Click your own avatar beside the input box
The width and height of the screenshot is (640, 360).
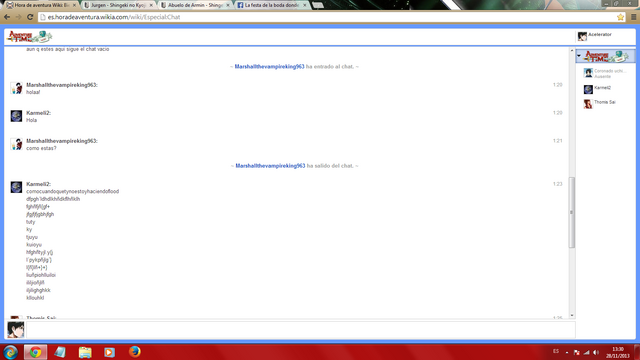click(x=16, y=330)
